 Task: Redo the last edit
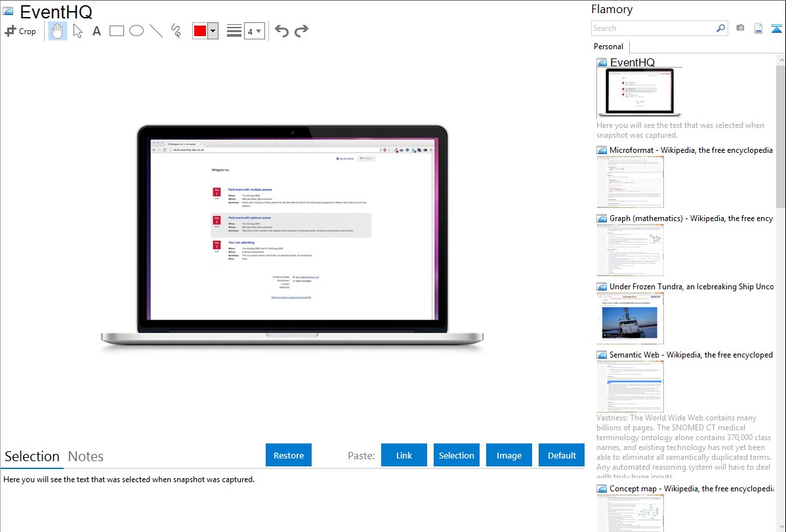tap(301, 31)
